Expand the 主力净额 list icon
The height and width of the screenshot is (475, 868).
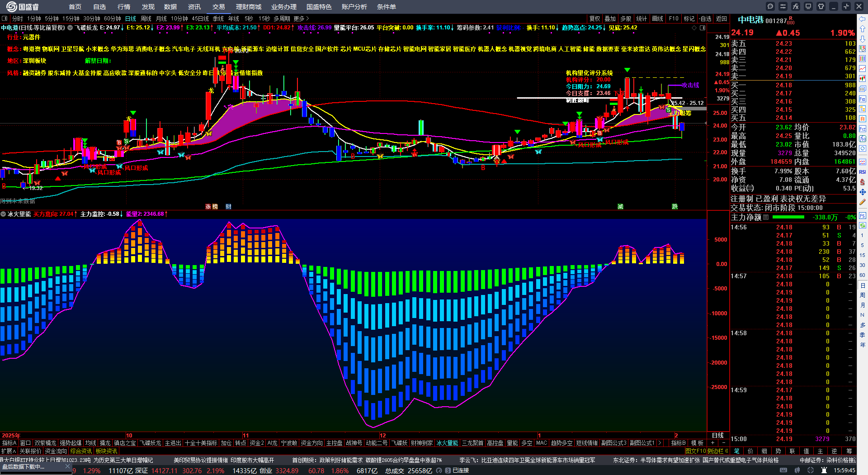click(766, 217)
